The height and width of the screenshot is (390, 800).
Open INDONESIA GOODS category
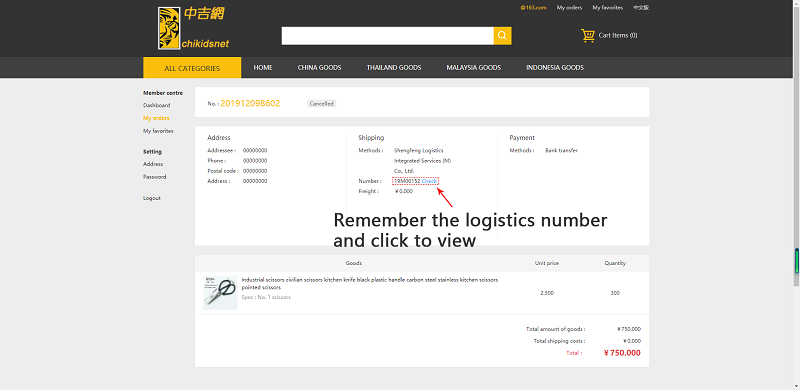click(x=555, y=67)
